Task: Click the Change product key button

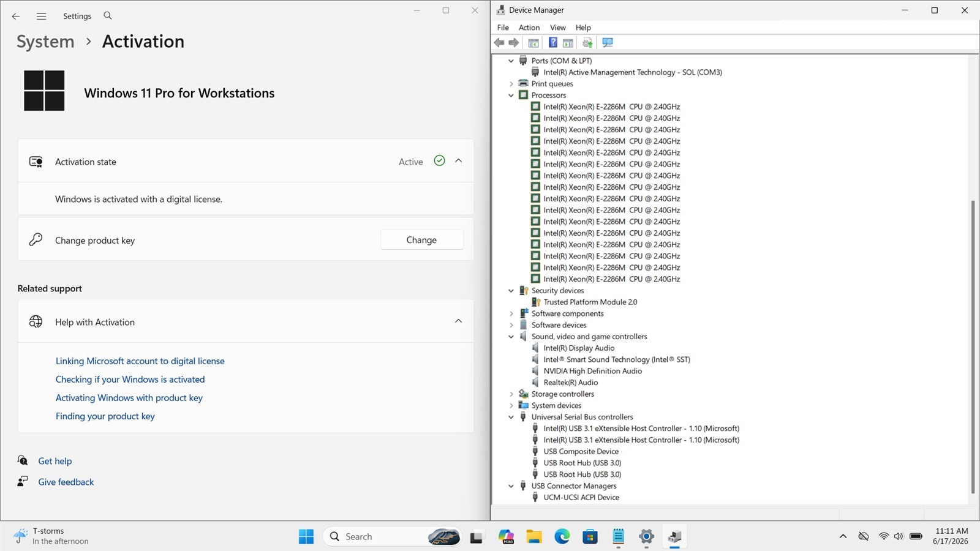Action: click(x=421, y=240)
